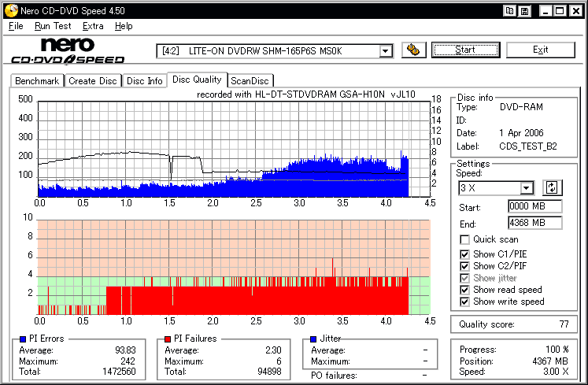The height and width of the screenshot is (385, 588).
Task: Switch to the ScanDisc tab
Action: [x=250, y=80]
